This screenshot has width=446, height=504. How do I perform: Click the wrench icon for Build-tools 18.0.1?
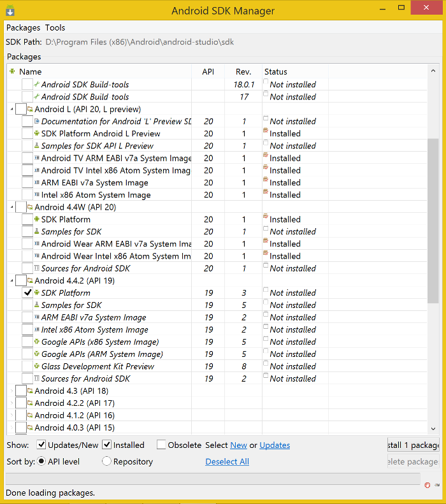37,84
